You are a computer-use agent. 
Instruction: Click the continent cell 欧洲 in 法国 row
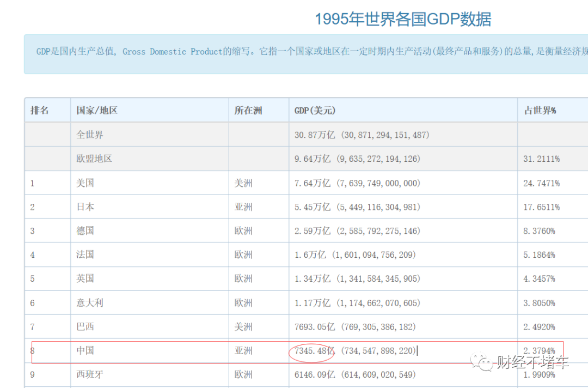[243, 255]
